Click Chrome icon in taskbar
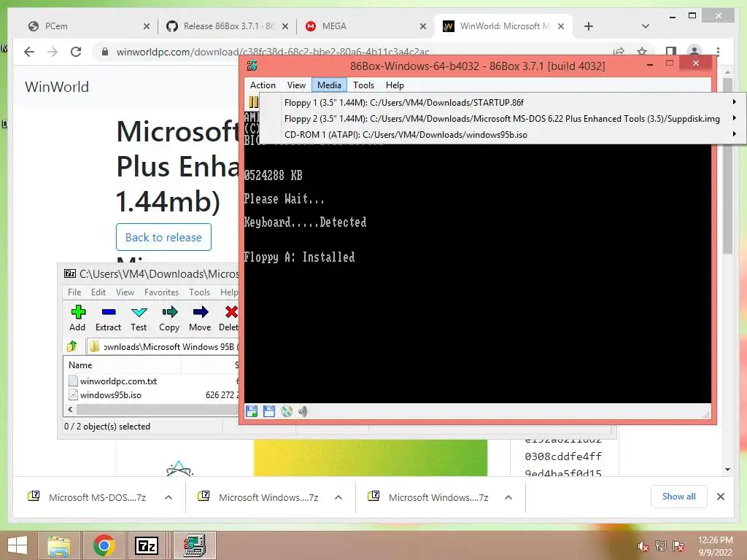Viewport: 747px width, 560px height. 104,545
